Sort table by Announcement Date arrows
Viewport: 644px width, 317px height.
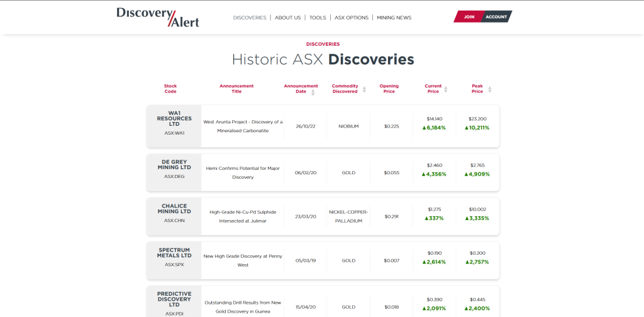pyautogui.click(x=313, y=92)
